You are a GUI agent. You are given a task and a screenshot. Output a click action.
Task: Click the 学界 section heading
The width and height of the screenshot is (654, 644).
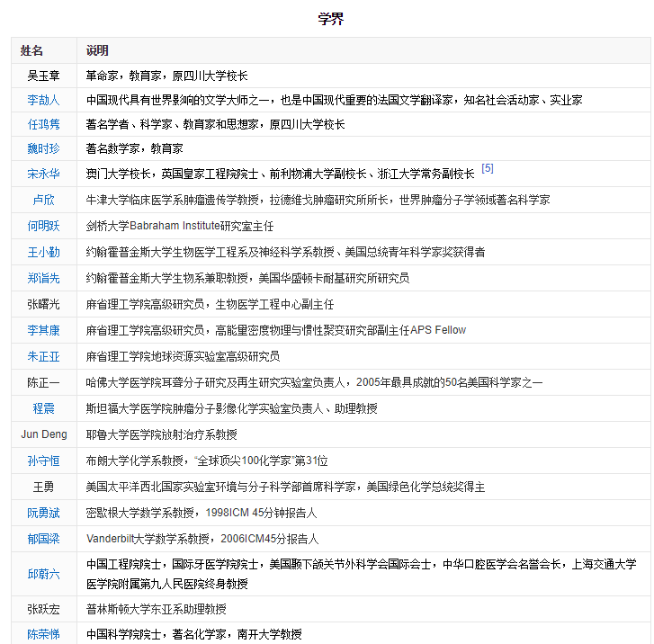pyautogui.click(x=331, y=19)
